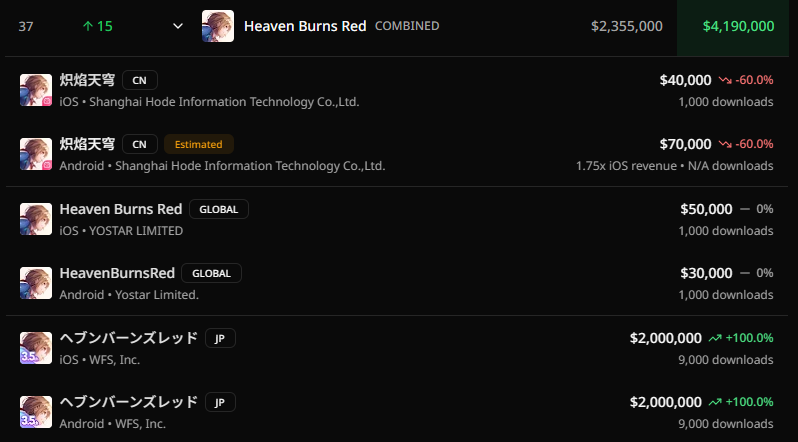Open the CN iOS 炽焰天穹 app icon
The height and width of the screenshot is (442, 798).
[x=36, y=90]
